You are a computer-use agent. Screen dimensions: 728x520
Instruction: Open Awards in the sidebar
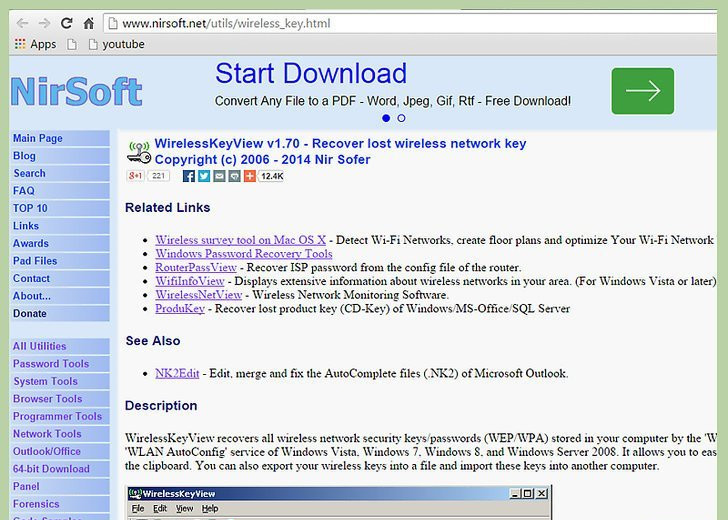(60, 244)
